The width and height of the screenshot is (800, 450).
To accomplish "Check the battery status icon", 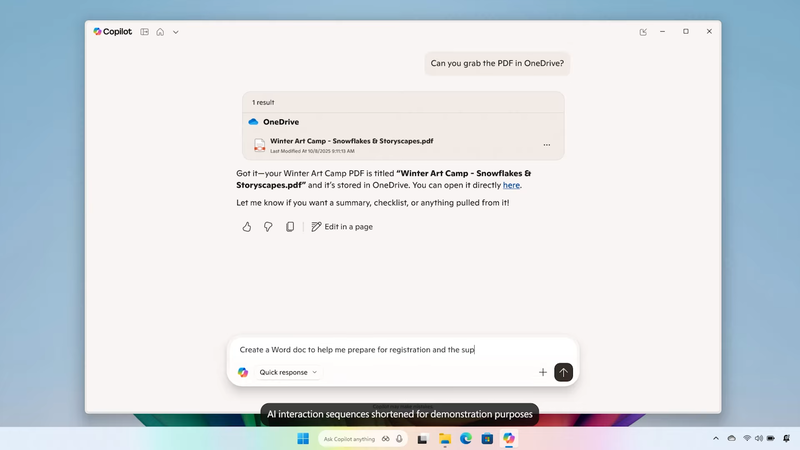I will click(x=771, y=439).
